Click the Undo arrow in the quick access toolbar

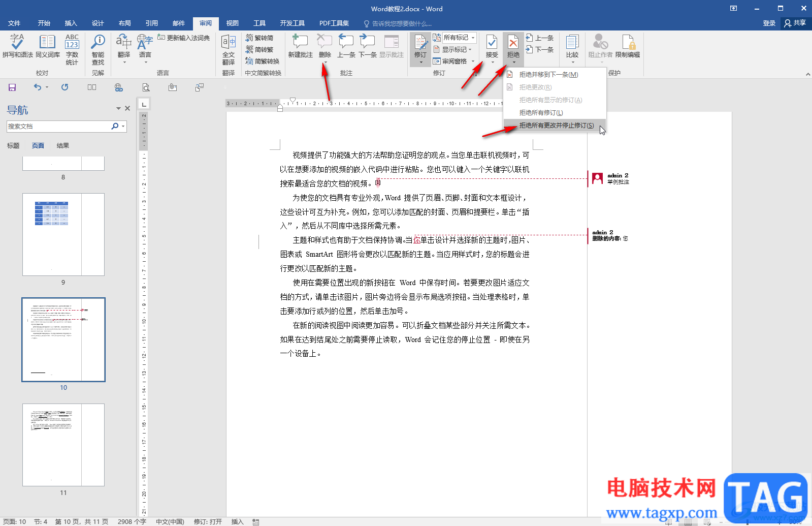(x=37, y=87)
